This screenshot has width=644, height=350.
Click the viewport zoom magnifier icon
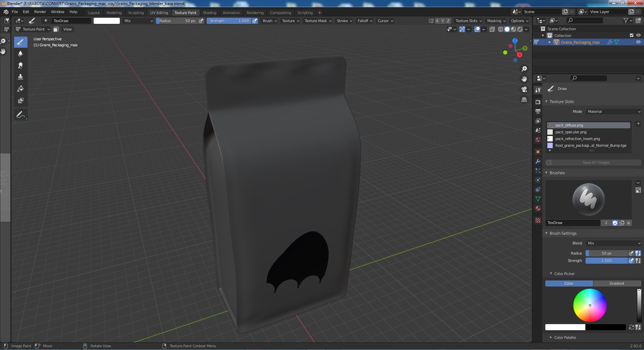(524, 69)
